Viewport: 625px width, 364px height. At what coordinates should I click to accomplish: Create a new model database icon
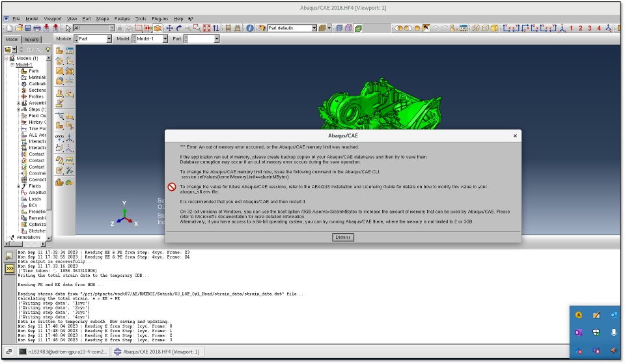(9, 28)
